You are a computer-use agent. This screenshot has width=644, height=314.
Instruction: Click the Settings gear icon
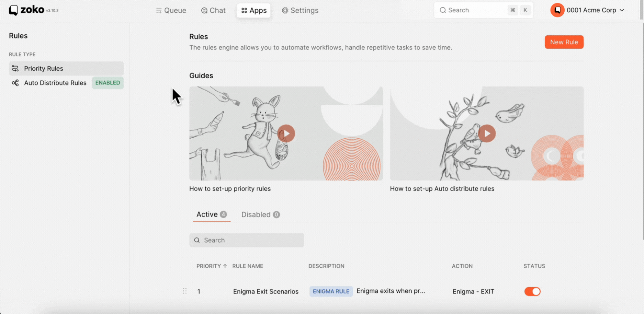(x=285, y=10)
